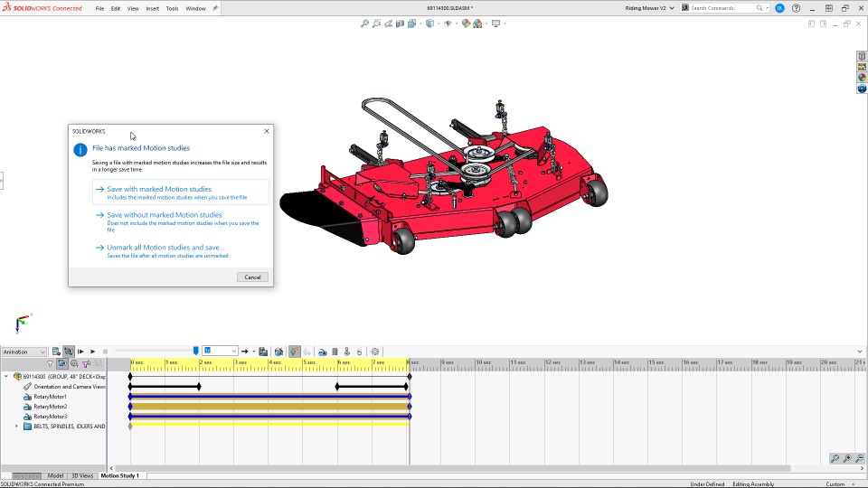Click the filter funnel icon in the motion tree
Screen dimensions: 868x488
point(51,363)
